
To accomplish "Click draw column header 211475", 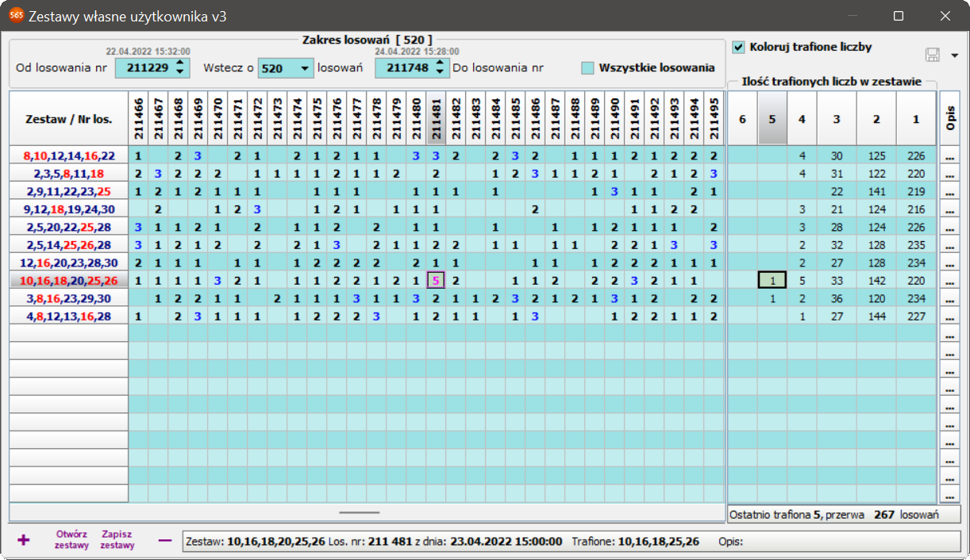I will pos(317,118).
